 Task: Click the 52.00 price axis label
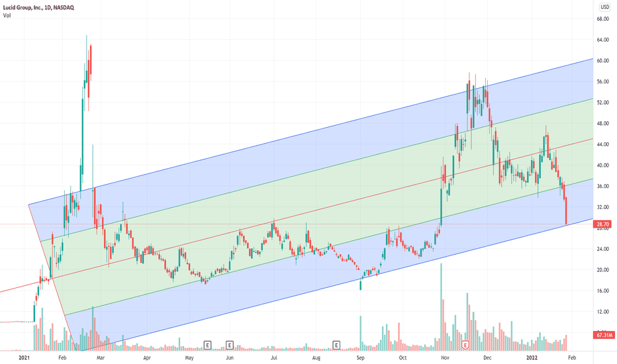[602, 103]
